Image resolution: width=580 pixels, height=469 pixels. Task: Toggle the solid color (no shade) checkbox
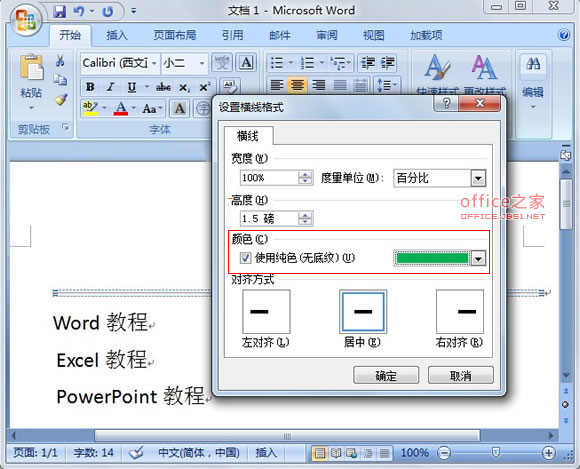coord(245,258)
